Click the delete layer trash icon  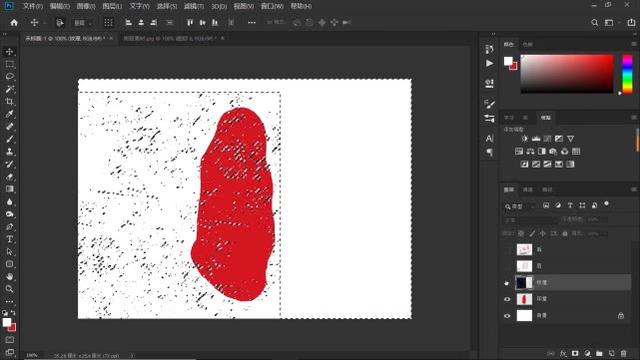(623, 353)
